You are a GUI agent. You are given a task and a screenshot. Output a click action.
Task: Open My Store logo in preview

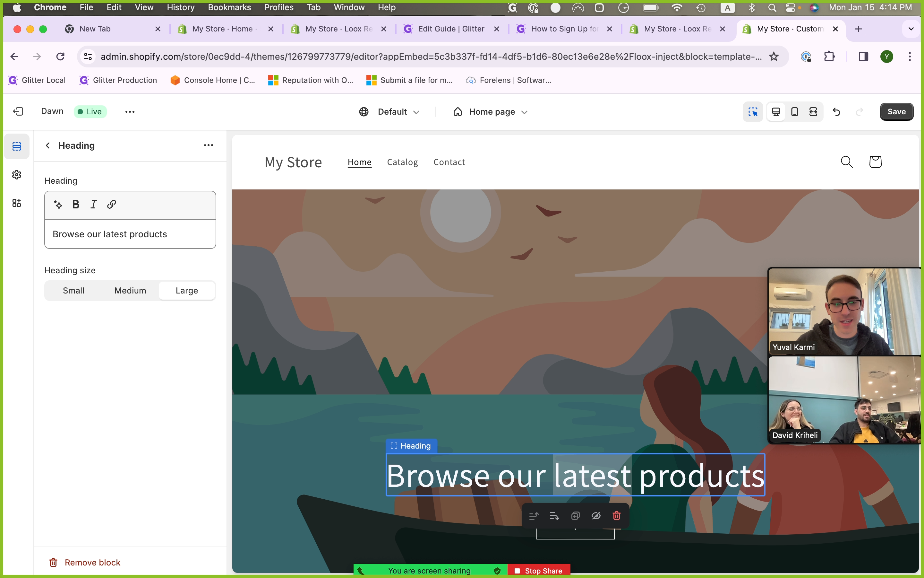(x=293, y=162)
